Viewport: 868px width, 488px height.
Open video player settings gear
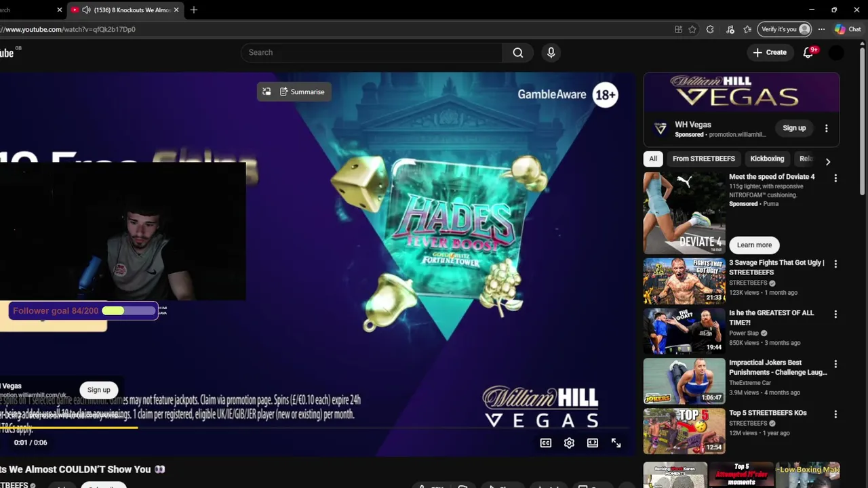coord(569,443)
